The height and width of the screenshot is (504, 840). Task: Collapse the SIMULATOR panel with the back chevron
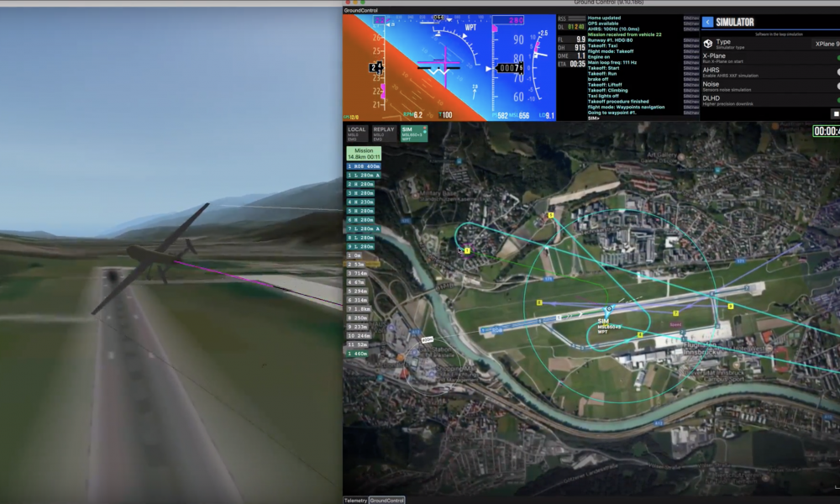(x=707, y=22)
